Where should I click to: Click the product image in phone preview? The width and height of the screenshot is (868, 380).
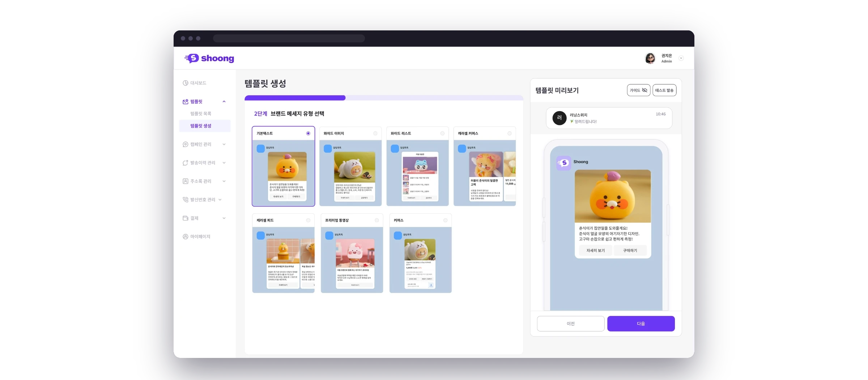[x=613, y=196]
